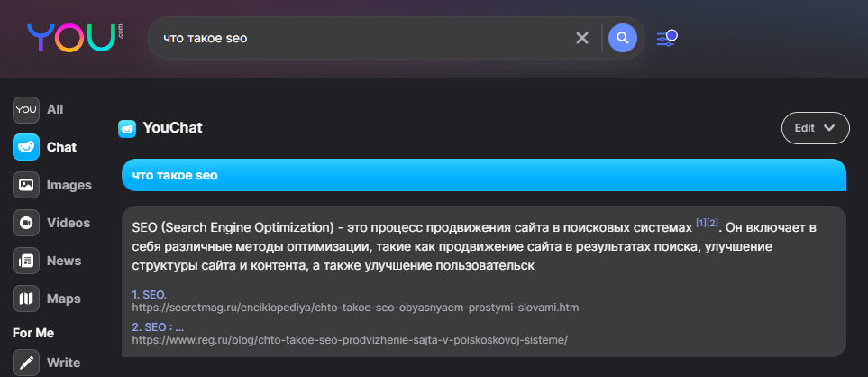Open citation link [2] in answer
Screen dimensions: 868x377
click(713, 222)
